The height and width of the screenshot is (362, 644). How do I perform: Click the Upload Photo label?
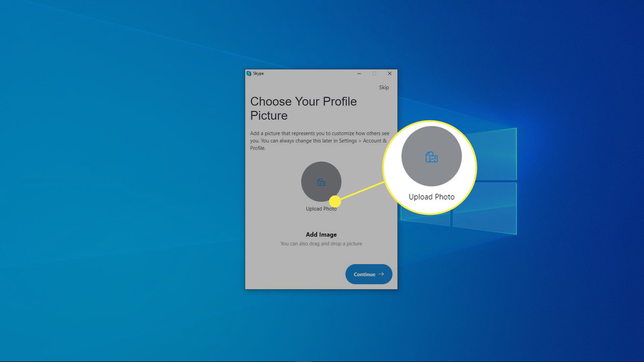(321, 209)
